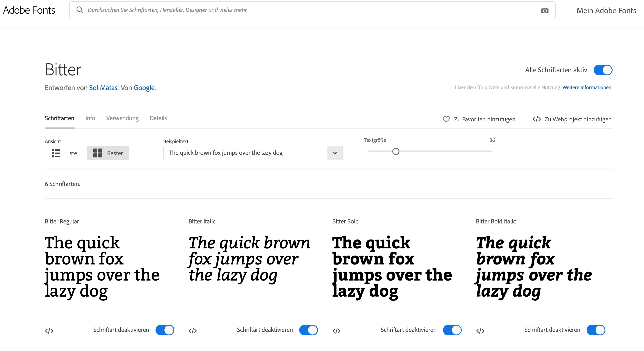Click the sample text input field
The width and height of the screenshot is (644, 351).
[245, 153]
